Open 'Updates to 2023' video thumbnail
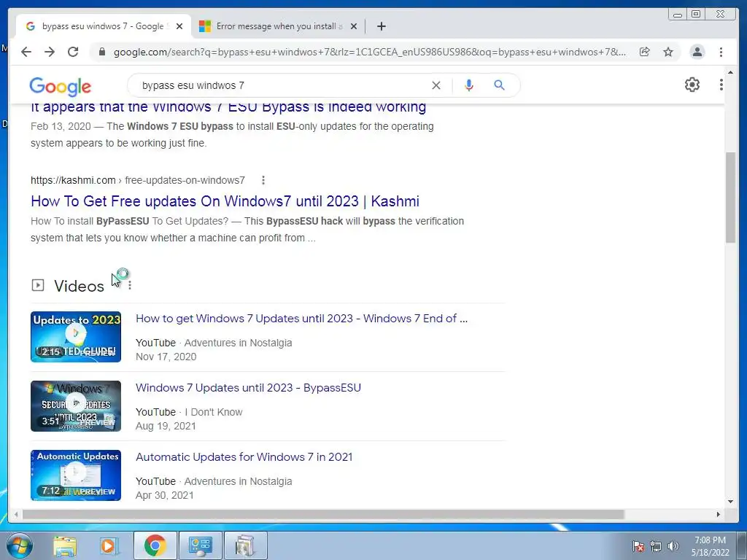This screenshot has height=560, width=747. coord(76,337)
